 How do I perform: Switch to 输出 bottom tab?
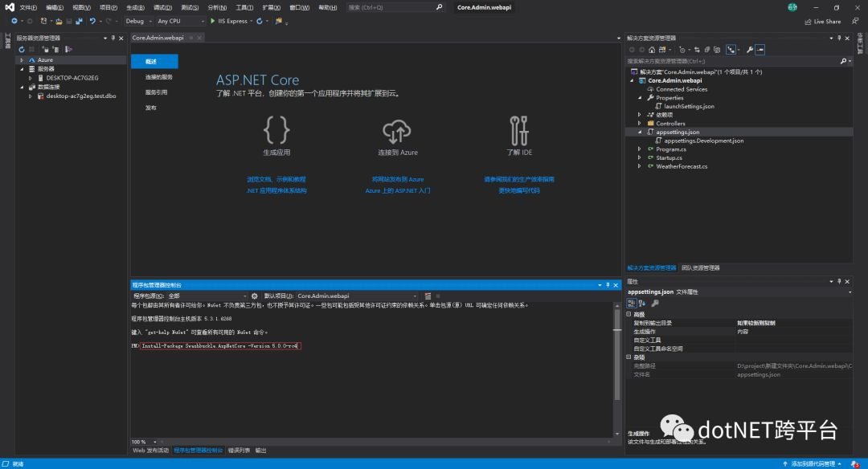pyautogui.click(x=260, y=451)
